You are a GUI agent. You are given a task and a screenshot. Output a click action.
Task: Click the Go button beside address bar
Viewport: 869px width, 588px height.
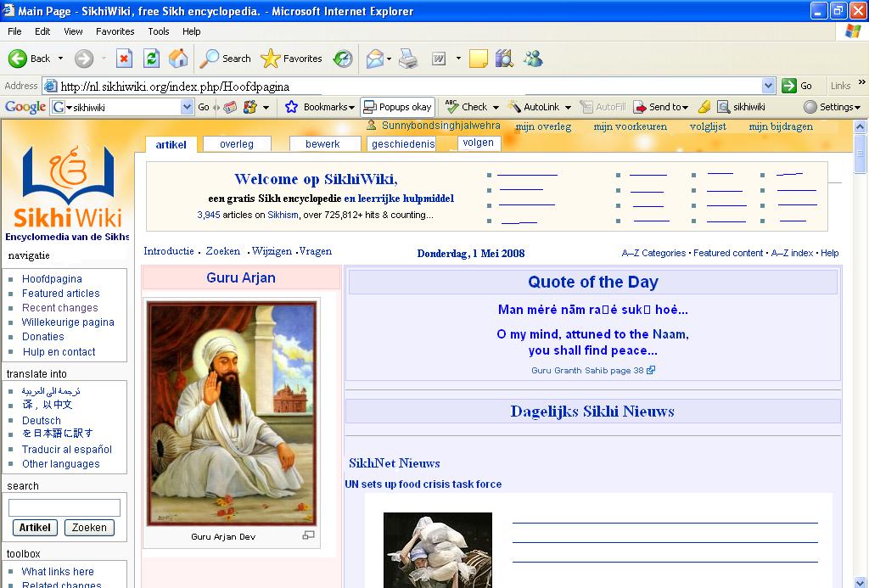pos(797,86)
